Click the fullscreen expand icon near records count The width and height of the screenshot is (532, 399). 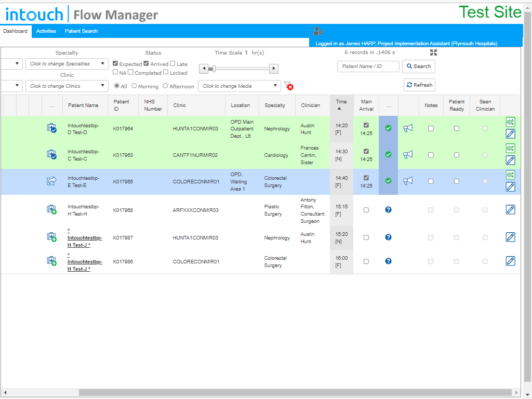[433, 52]
